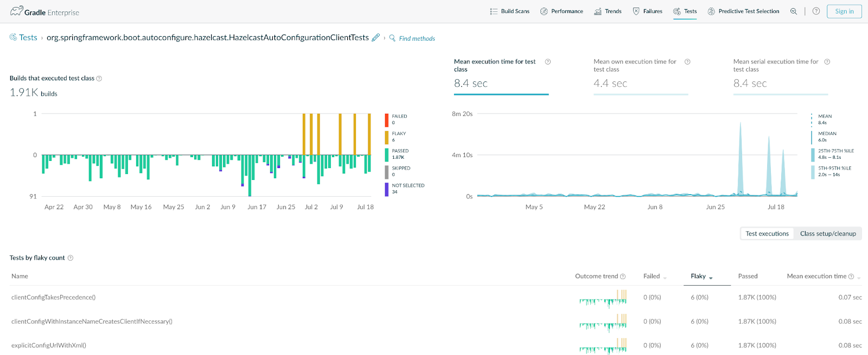This screenshot has width=868, height=355.
Task: Open help via question mark icon in header
Action: click(816, 11)
